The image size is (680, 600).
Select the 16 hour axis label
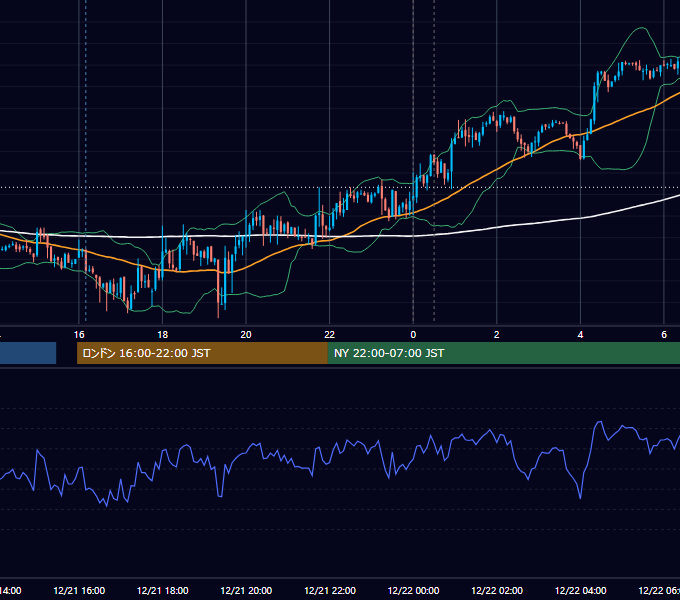[79, 335]
